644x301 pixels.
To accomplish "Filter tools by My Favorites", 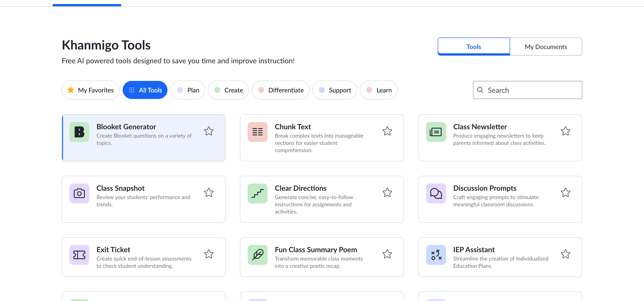I will (91, 90).
